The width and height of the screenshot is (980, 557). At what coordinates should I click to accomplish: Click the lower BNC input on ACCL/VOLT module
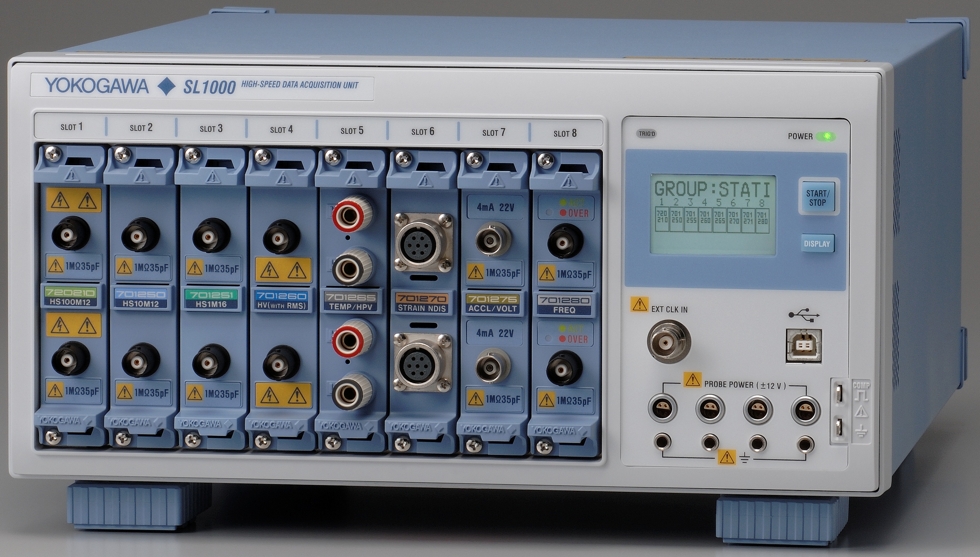(493, 367)
